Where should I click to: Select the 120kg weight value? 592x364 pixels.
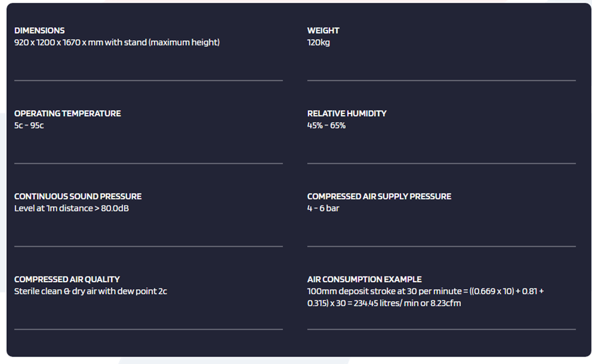pyautogui.click(x=319, y=42)
